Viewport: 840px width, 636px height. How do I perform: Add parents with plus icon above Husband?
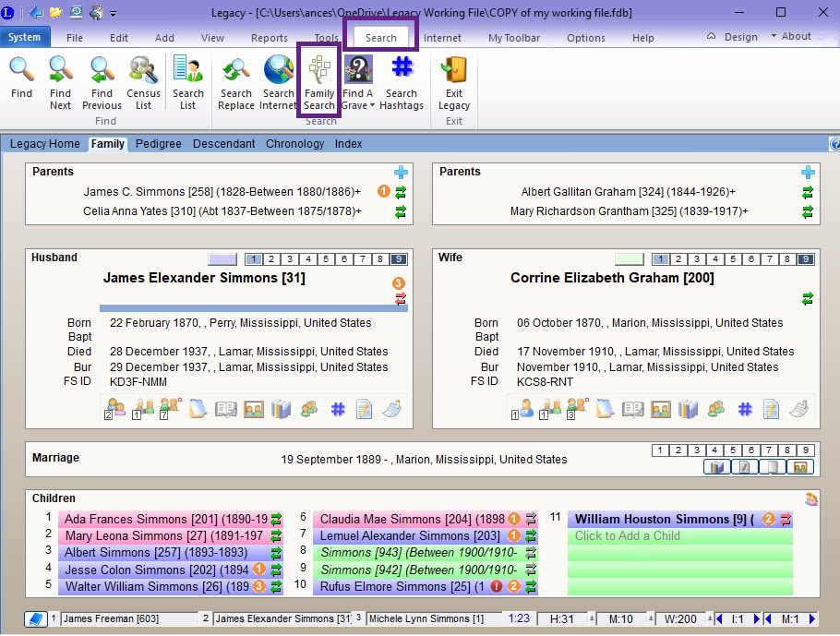pos(401,173)
